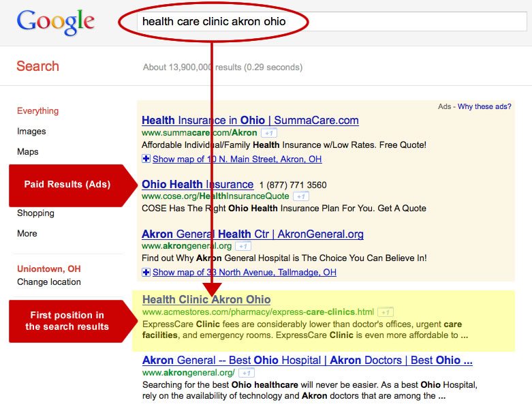
Task: Click the Uniontown, OH location text
Action: (x=49, y=269)
